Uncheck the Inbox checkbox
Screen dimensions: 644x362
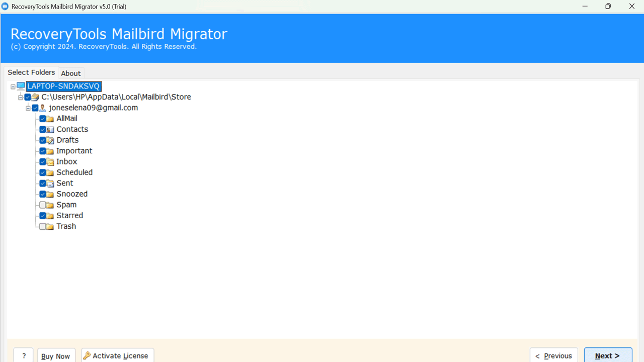[x=43, y=162]
